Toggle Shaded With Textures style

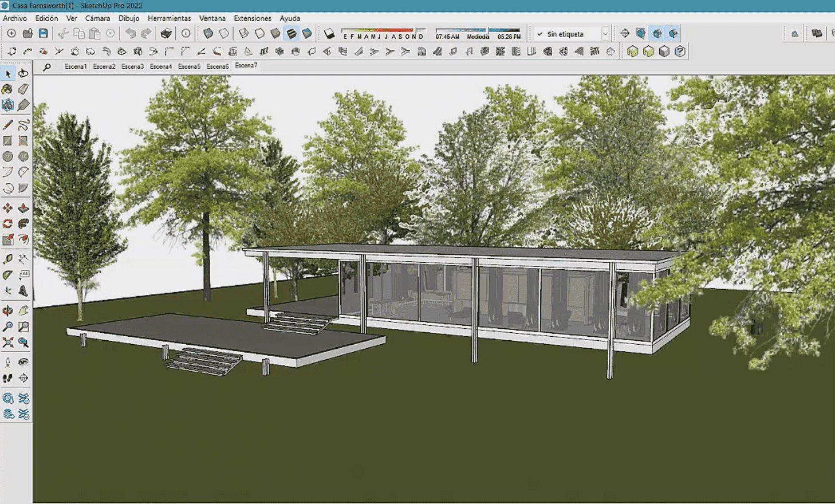292,33
